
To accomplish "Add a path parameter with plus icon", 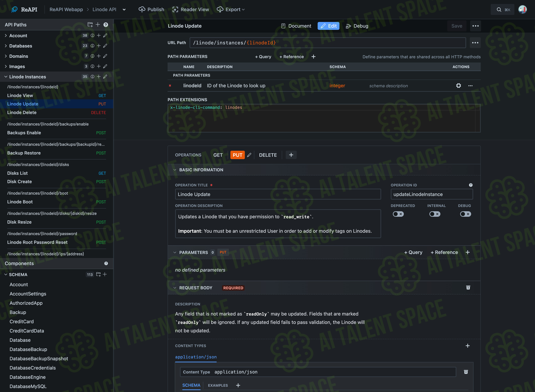I will pos(313,56).
